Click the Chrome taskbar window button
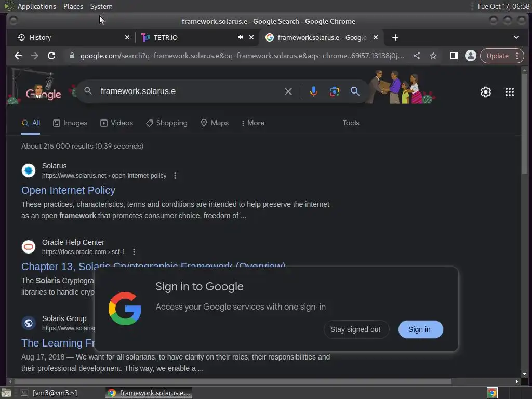532x399 pixels. 149,393
